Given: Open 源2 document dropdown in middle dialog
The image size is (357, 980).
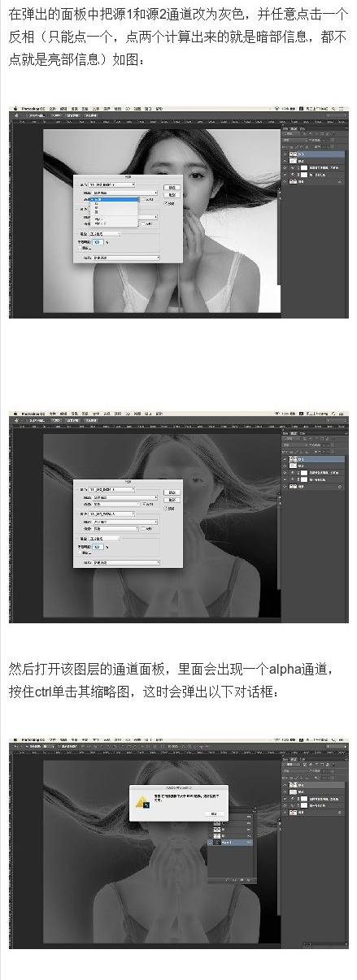Looking at the screenshot, I should pos(112,514).
